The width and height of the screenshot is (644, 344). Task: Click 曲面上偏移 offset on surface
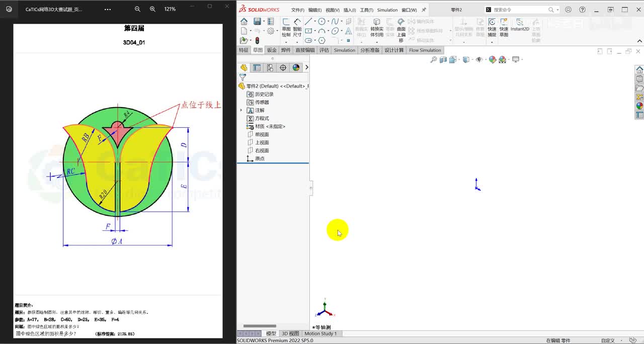tap(401, 30)
